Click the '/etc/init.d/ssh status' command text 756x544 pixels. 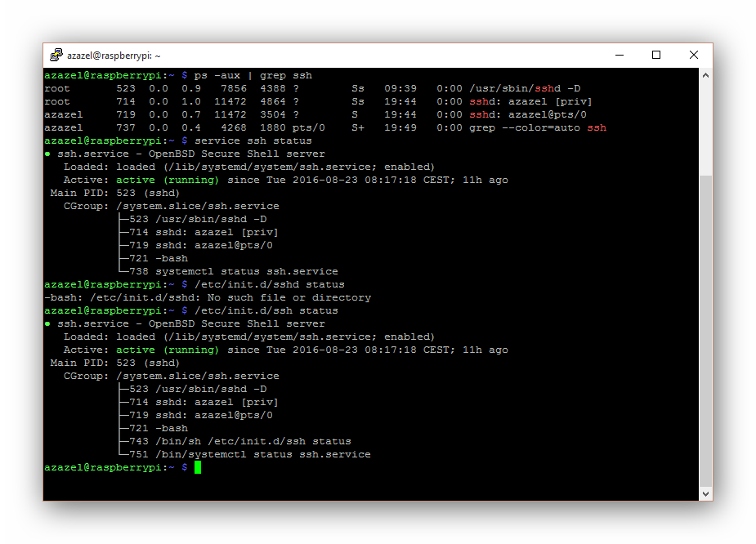(x=266, y=310)
